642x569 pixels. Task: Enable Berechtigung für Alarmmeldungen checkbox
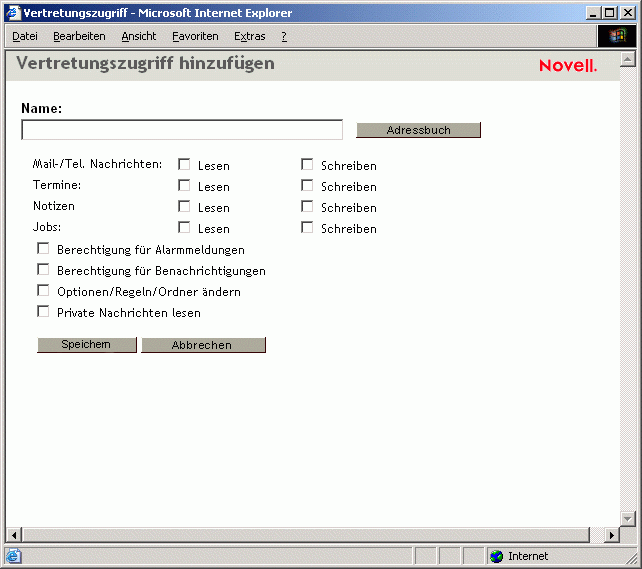[43, 248]
